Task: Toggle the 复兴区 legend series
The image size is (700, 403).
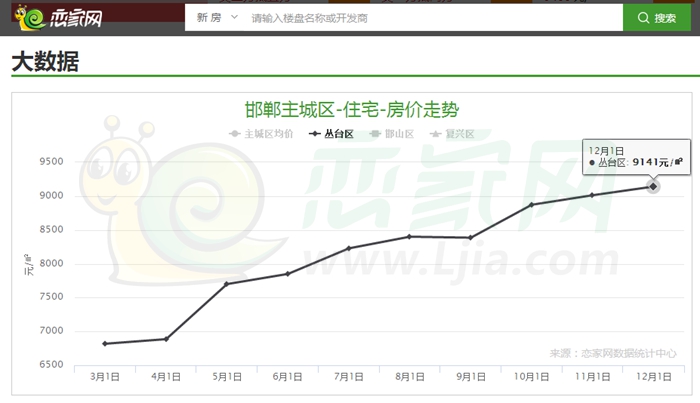Action: [x=452, y=134]
